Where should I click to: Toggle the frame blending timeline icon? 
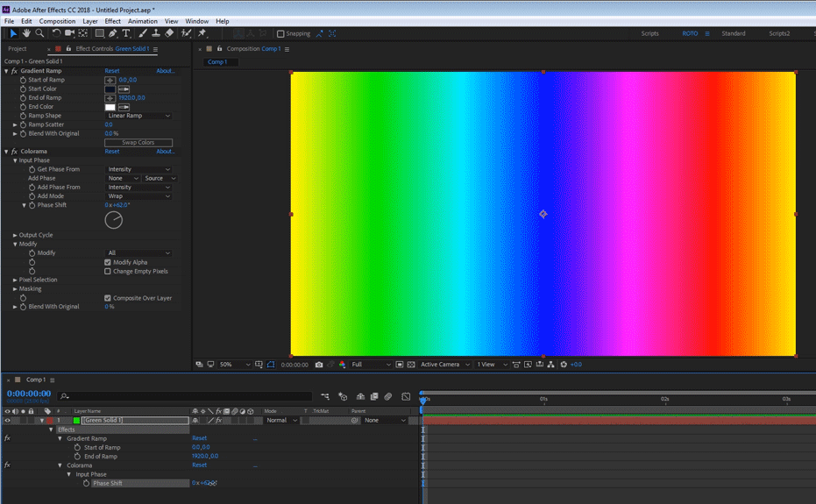tap(374, 397)
